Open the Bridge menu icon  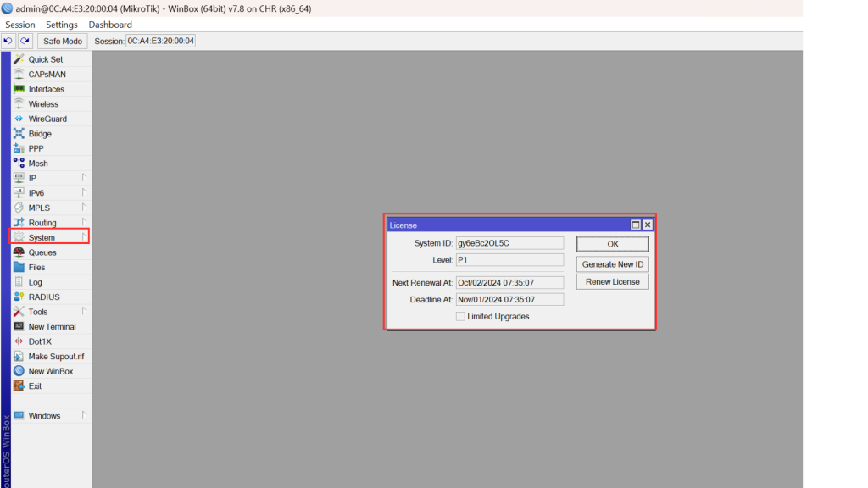pyautogui.click(x=19, y=134)
